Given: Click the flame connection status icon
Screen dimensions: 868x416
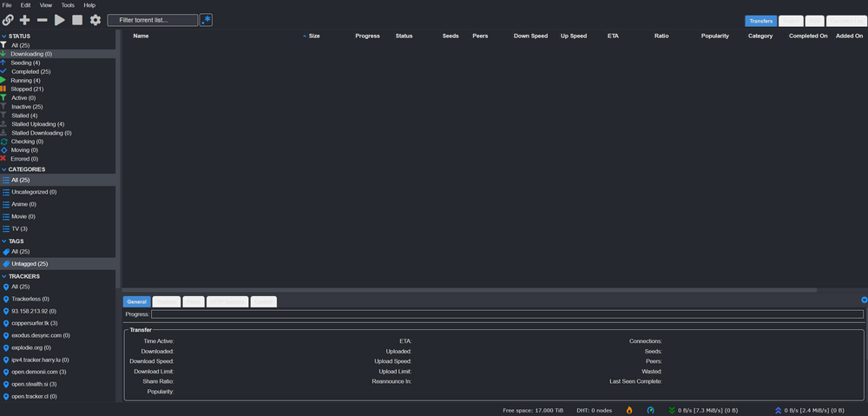Looking at the screenshot, I should tap(629, 411).
